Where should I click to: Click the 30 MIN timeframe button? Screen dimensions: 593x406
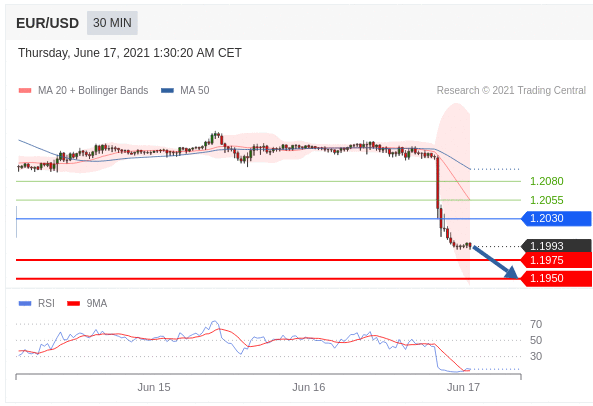[x=112, y=23]
